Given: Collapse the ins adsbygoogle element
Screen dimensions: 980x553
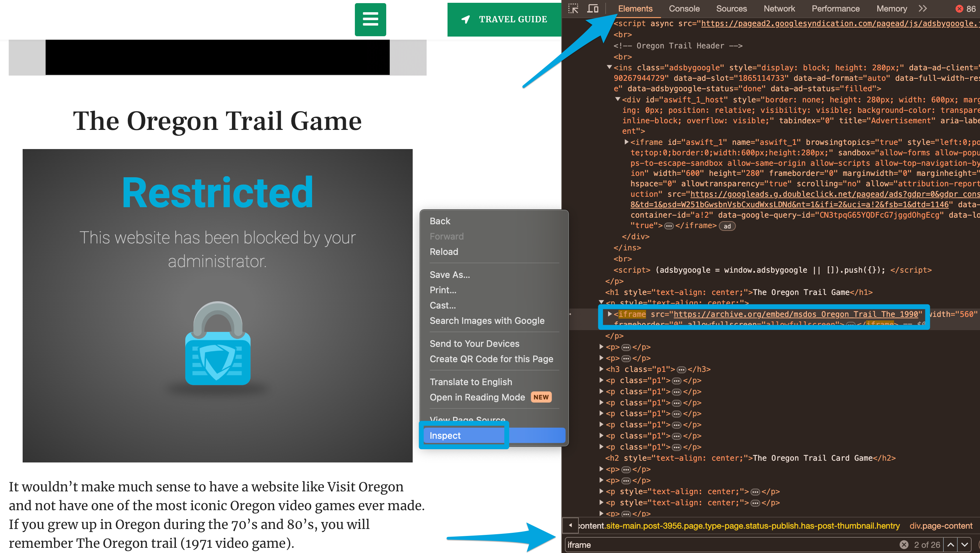Looking at the screenshot, I should coord(609,67).
